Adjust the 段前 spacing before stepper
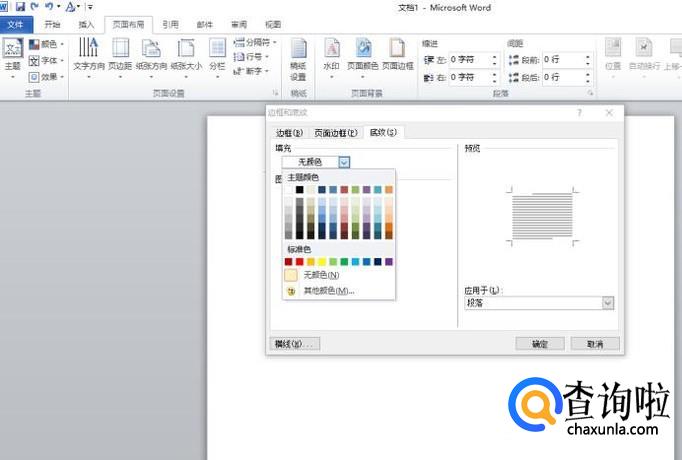 click(x=588, y=60)
